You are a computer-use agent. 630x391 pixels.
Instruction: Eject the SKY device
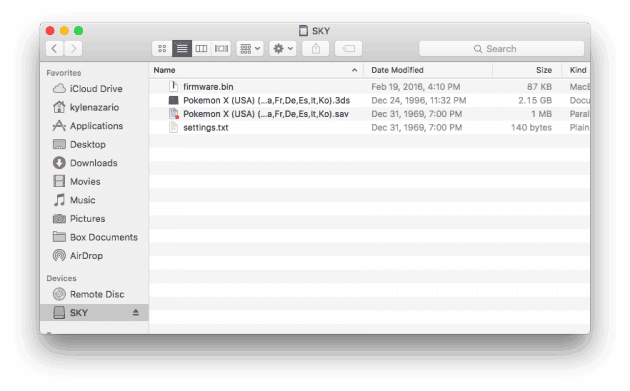(136, 313)
